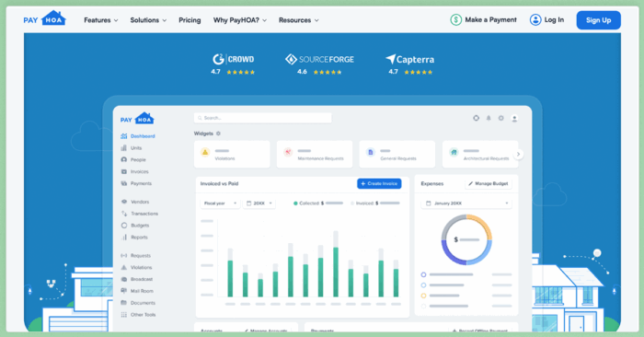Expand the Why PayHOA? menu
The width and height of the screenshot is (644, 337).
(x=240, y=20)
